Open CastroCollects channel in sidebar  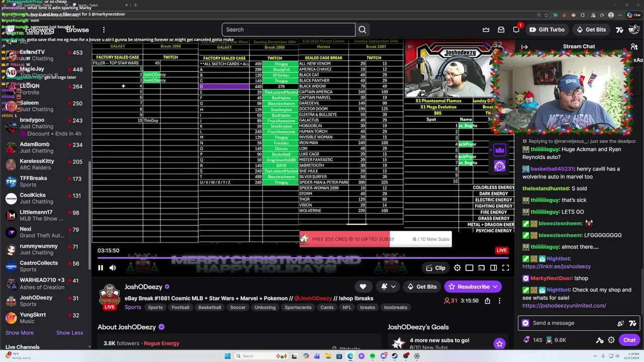coord(44,266)
